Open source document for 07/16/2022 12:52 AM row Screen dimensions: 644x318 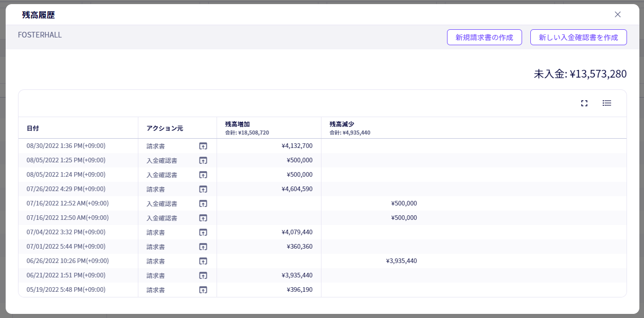(203, 203)
